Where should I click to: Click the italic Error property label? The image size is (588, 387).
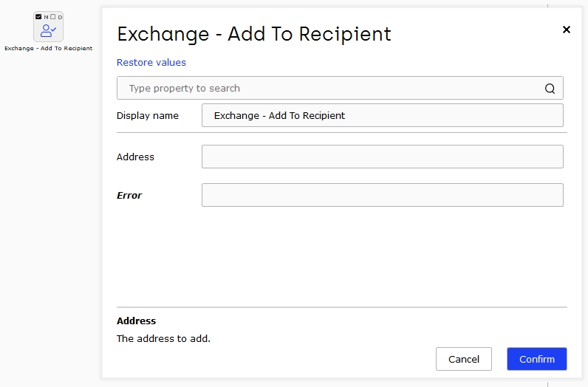(129, 196)
